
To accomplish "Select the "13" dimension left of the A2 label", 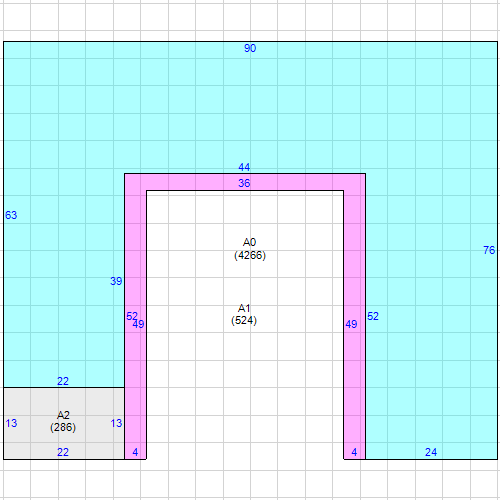I will tap(11, 423).
